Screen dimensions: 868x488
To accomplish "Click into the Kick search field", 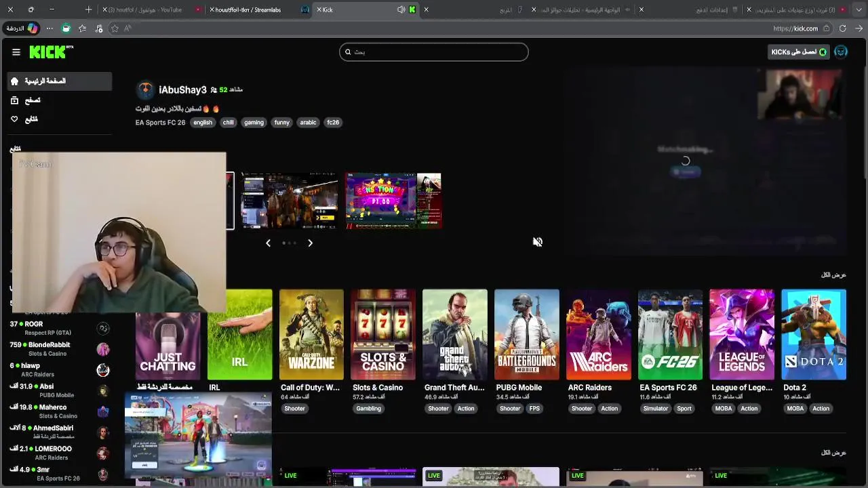I will pyautogui.click(x=433, y=52).
